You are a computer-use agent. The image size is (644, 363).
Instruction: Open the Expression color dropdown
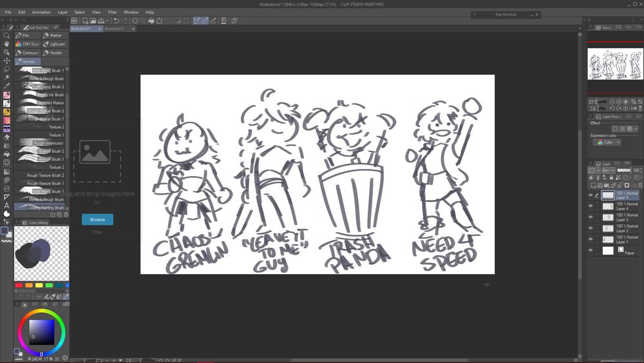pos(607,142)
